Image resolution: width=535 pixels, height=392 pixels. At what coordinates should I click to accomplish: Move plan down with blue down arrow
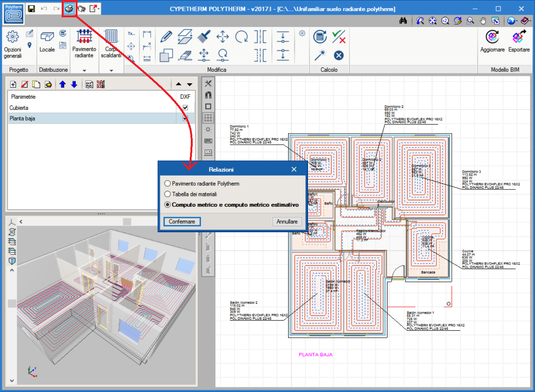coord(74,84)
